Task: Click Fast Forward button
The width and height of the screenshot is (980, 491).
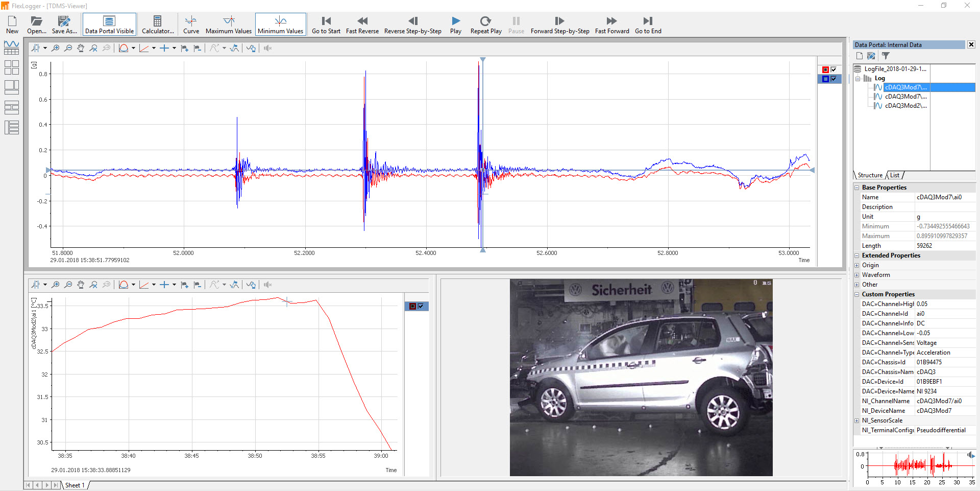Action: pos(611,24)
